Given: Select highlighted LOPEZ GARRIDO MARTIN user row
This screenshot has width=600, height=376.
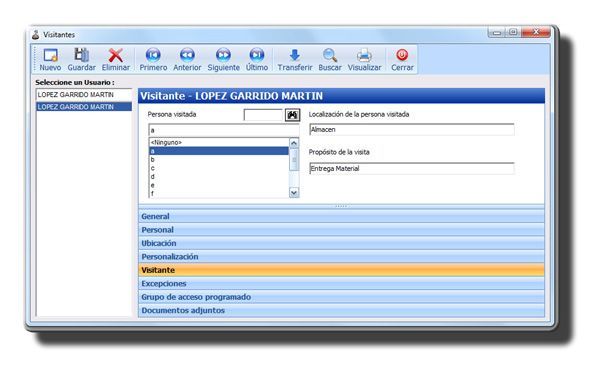Looking at the screenshot, I should [x=84, y=107].
